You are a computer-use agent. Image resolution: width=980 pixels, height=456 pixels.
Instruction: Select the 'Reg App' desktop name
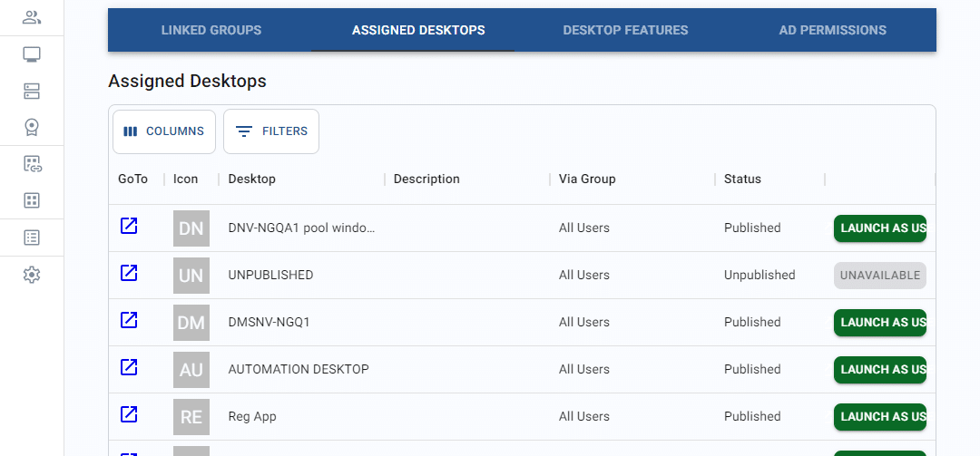(x=252, y=417)
